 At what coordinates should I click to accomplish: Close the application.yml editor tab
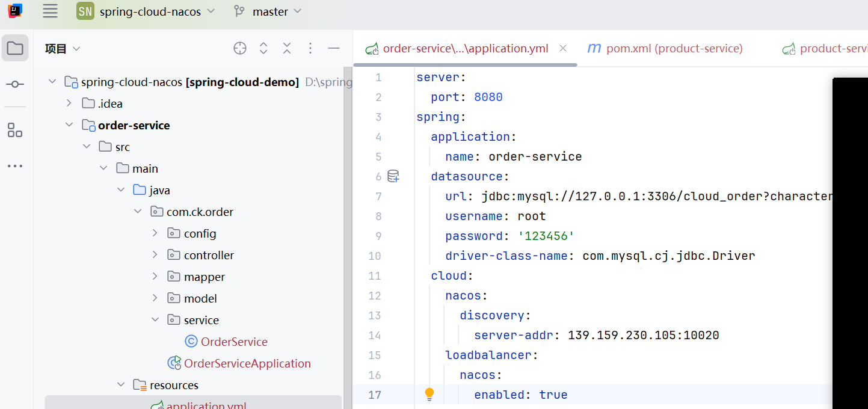[563, 48]
